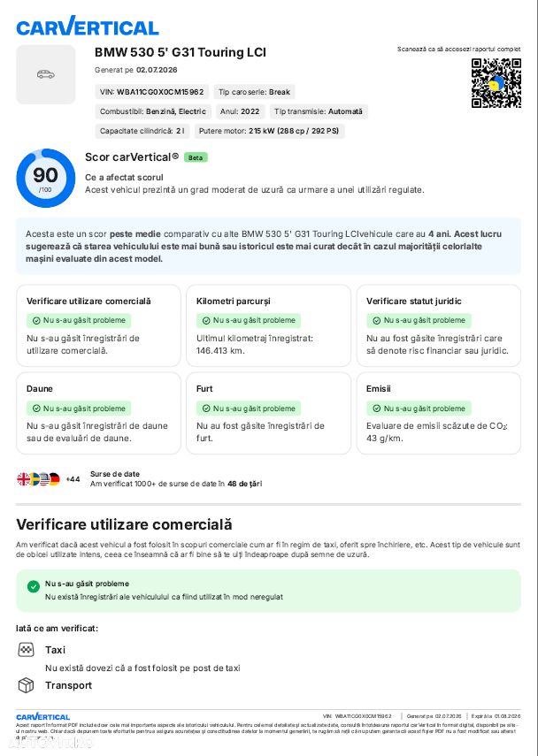Click the footer carVertical logo
The height and width of the screenshot is (756, 538).
click(43, 716)
